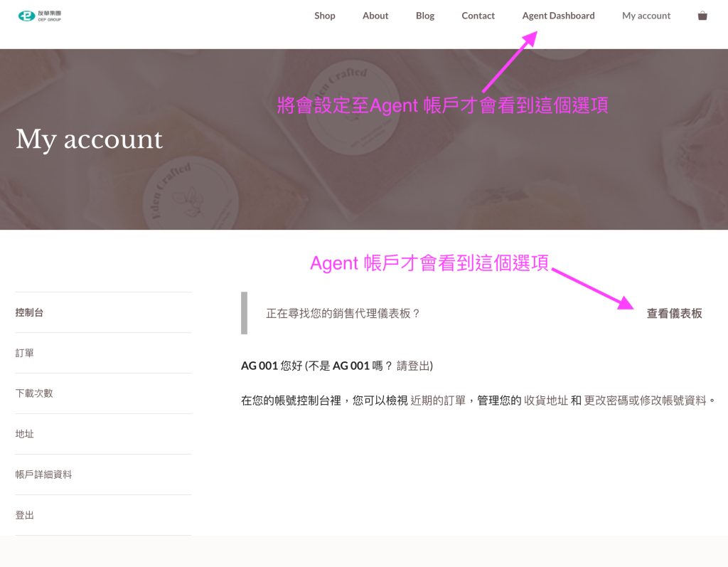Go to 下載次數 in the sidebar
Image resolution: width=728 pixels, height=567 pixels.
(34, 393)
